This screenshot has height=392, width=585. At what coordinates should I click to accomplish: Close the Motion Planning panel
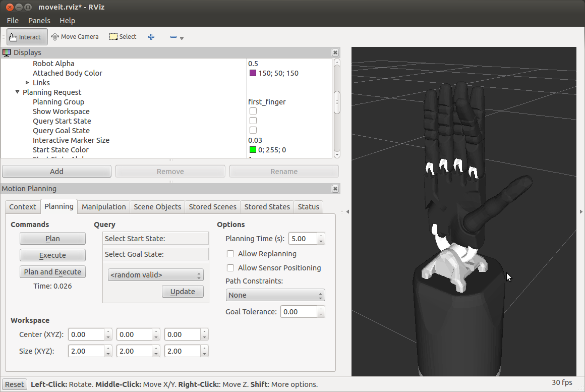335,189
